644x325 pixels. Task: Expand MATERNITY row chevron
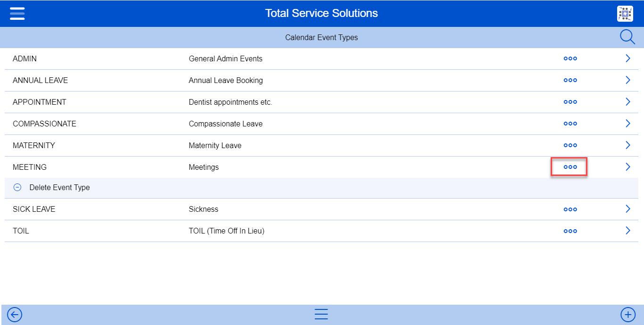pos(627,145)
